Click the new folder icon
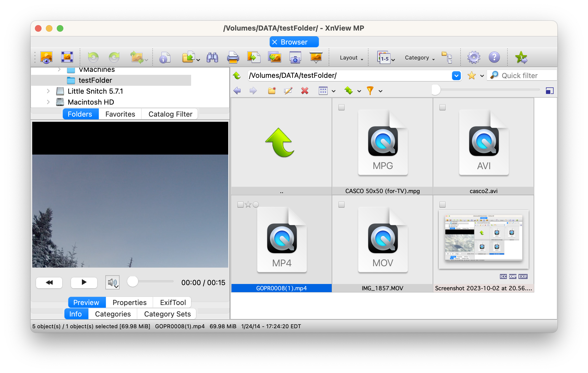This screenshot has height=373, width=588. point(272,91)
